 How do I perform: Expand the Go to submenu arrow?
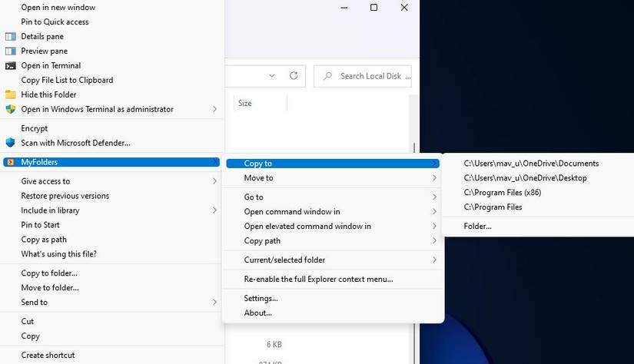coord(434,197)
